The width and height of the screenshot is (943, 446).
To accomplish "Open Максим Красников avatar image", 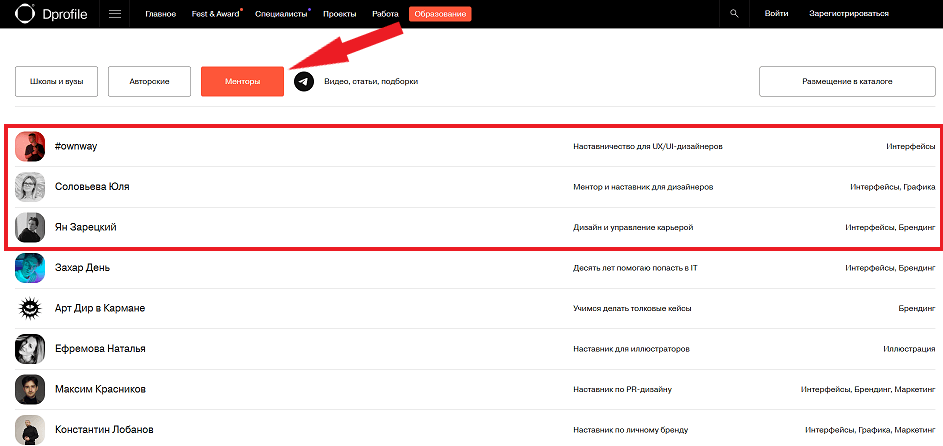I will pos(30,389).
